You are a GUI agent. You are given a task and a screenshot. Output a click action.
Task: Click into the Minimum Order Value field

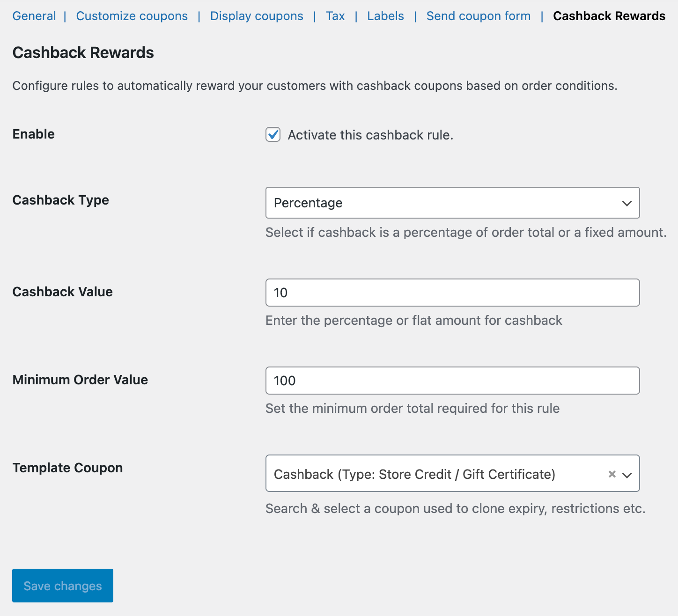tap(452, 381)
